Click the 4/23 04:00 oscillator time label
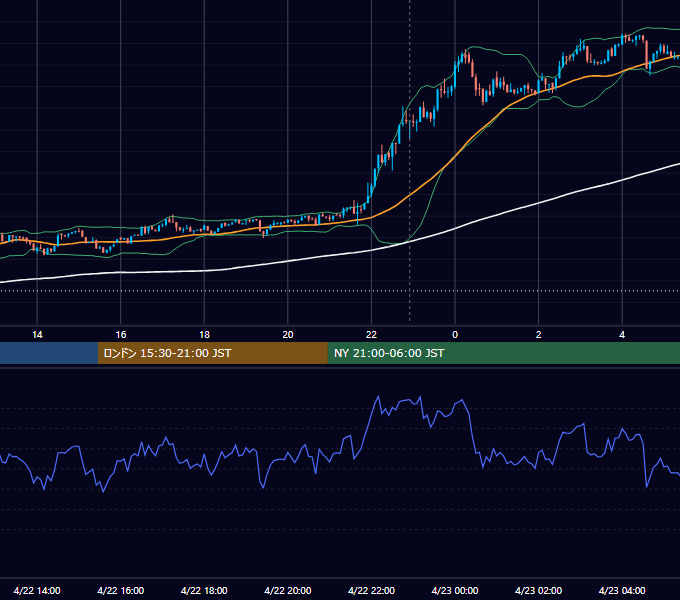The image size is (680, 600). coord(622,590)
